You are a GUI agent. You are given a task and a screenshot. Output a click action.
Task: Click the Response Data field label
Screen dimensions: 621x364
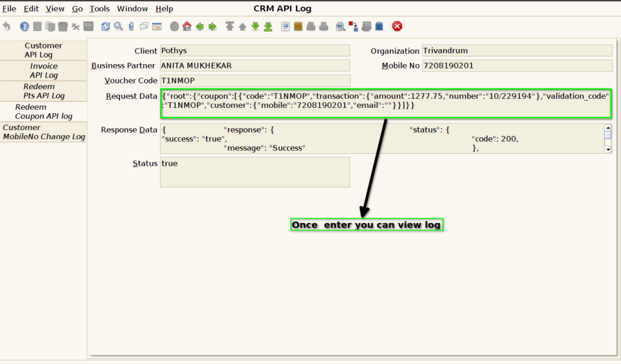point(129,130)
